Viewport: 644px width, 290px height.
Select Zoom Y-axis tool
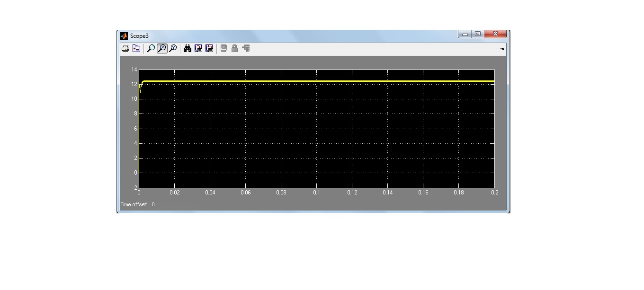click(173, 48)
